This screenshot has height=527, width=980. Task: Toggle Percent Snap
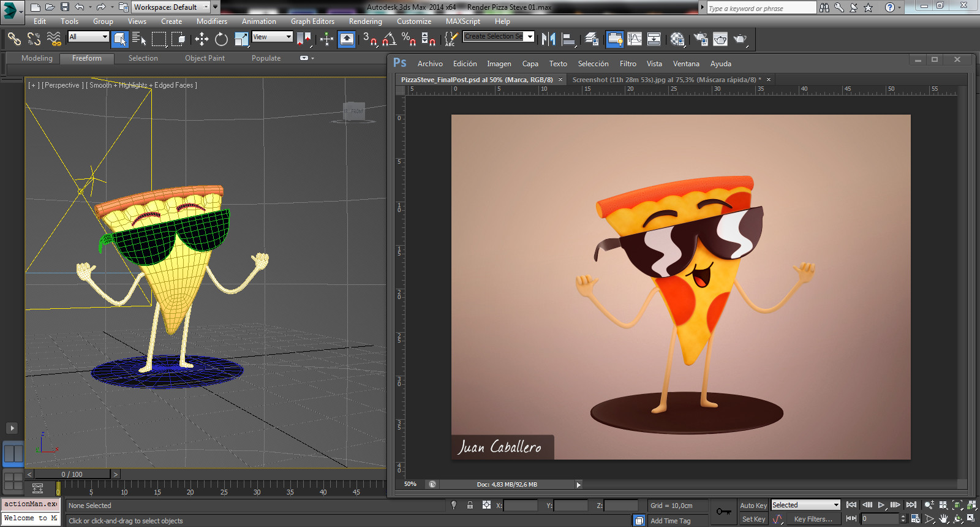coord(409,39)
